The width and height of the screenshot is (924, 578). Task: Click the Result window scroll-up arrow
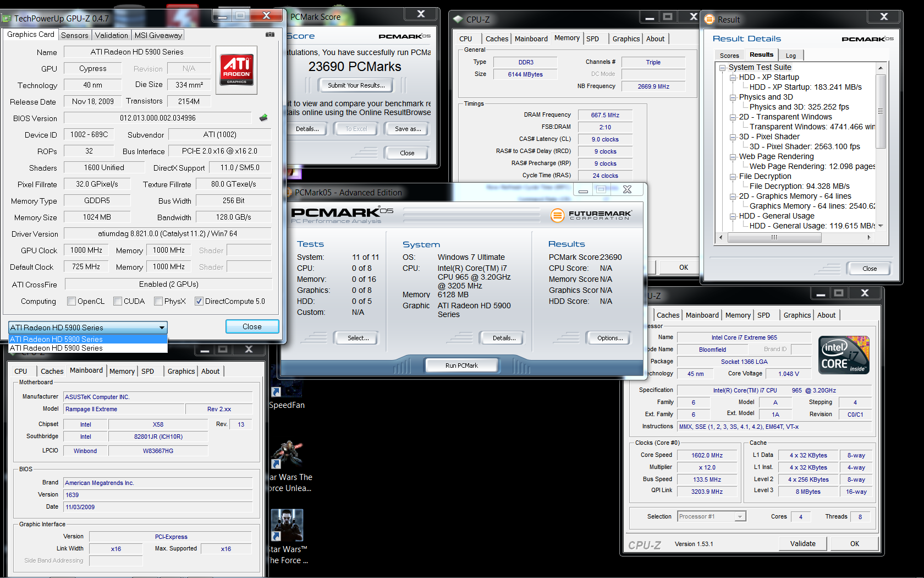point(881,68)
